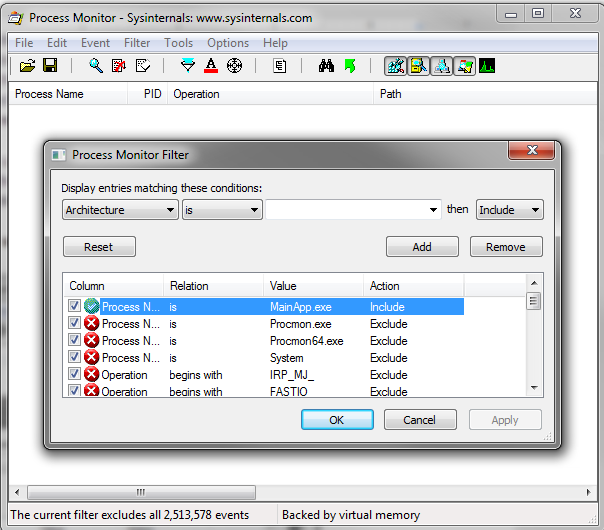The height and width of the screenshot is (530, 604).
Task: Click the filter list vertical scrollbar thumb
Action: point(534,301)
